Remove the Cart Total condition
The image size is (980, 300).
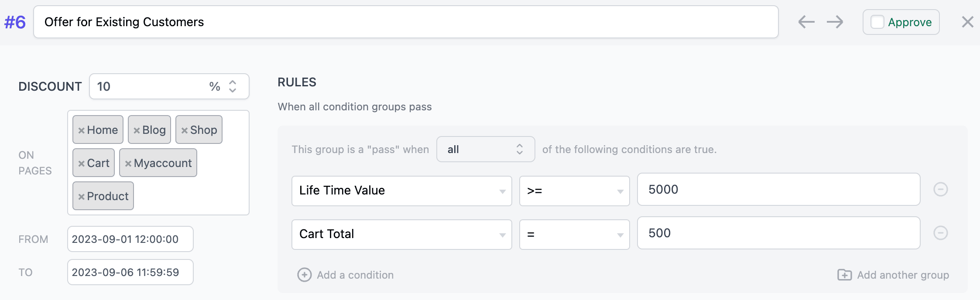point(939,232)
